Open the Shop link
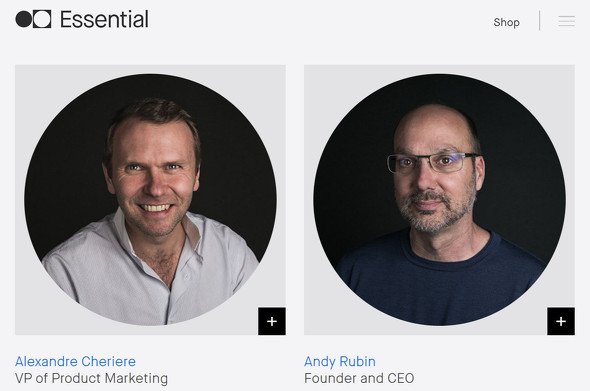Viewport: 590px width, 391px height. click(506, 22)
